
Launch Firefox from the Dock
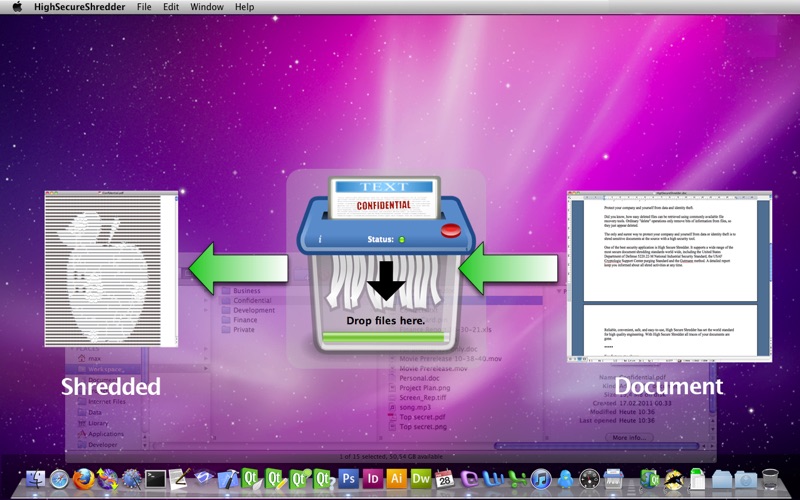pyautogui.click(x=84, y=479)
